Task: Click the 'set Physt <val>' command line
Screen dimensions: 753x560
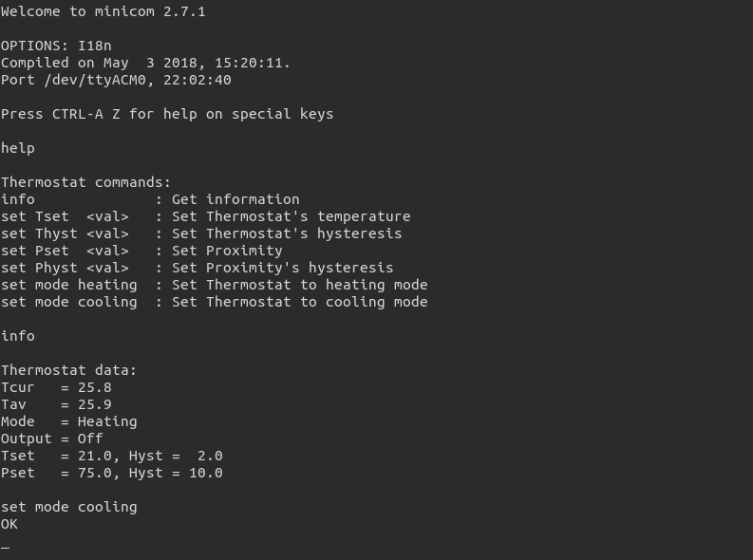Action: pyautogui.click(x=65, y=269)
